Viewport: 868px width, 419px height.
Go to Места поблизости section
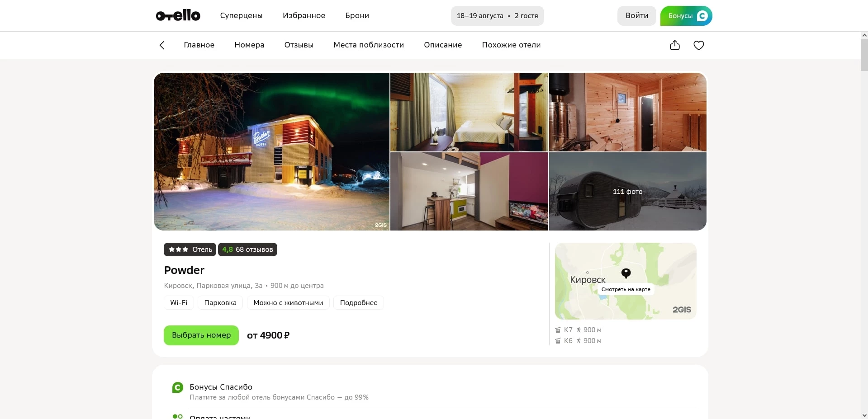(x=368, y=45)
